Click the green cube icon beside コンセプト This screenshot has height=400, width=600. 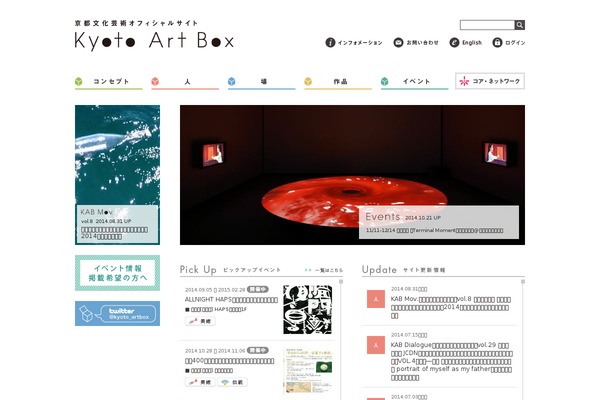(79, 81)
